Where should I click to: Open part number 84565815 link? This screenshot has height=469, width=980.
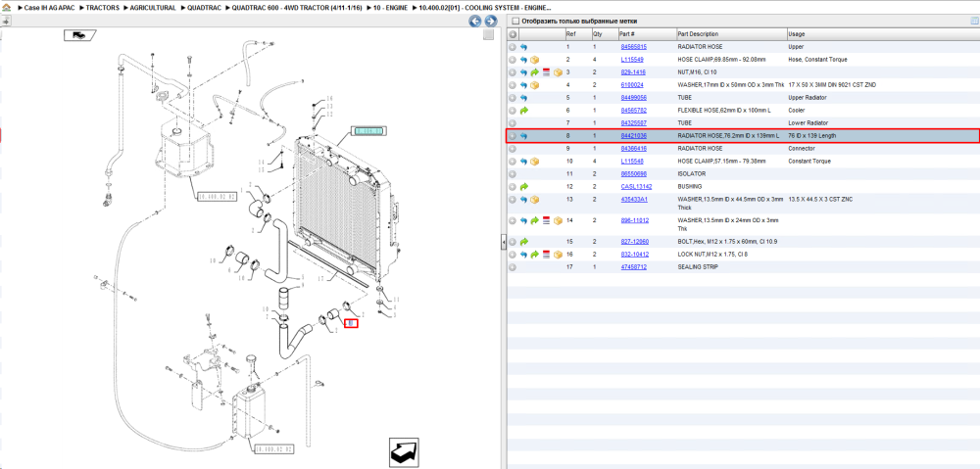tap(633, 47)
